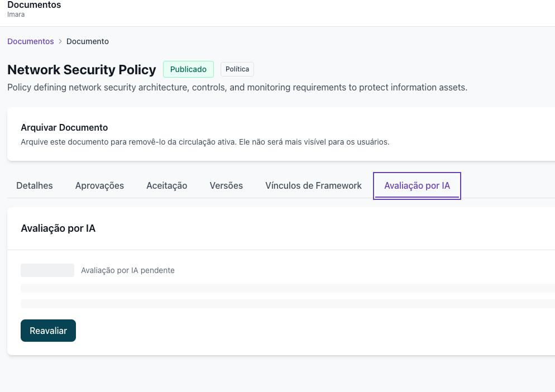The width and height of the screenshot is (555, 392).
Task: Open the Documentos breadcrumb link
Action: [31, 41]
